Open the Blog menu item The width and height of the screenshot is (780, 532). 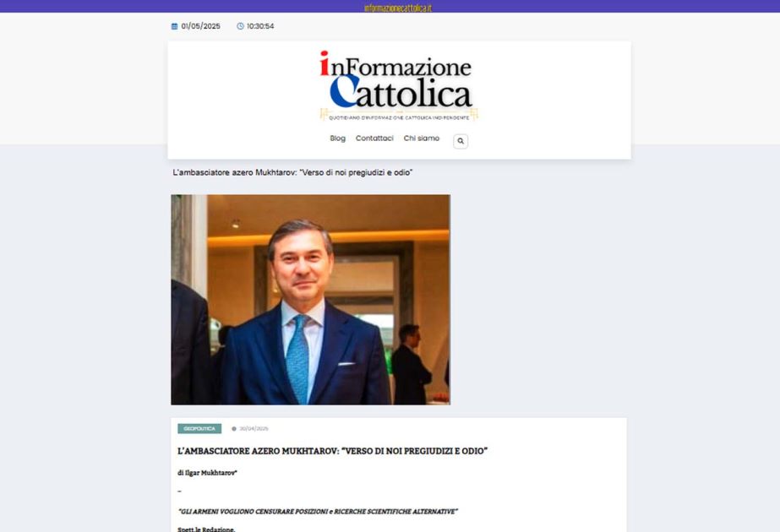pos(337,138)
